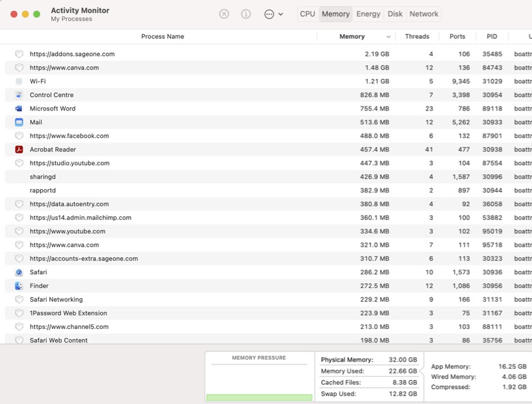Open the Energy tab
The width and height of the screenshot is (532, 404).
click(368, 14)
